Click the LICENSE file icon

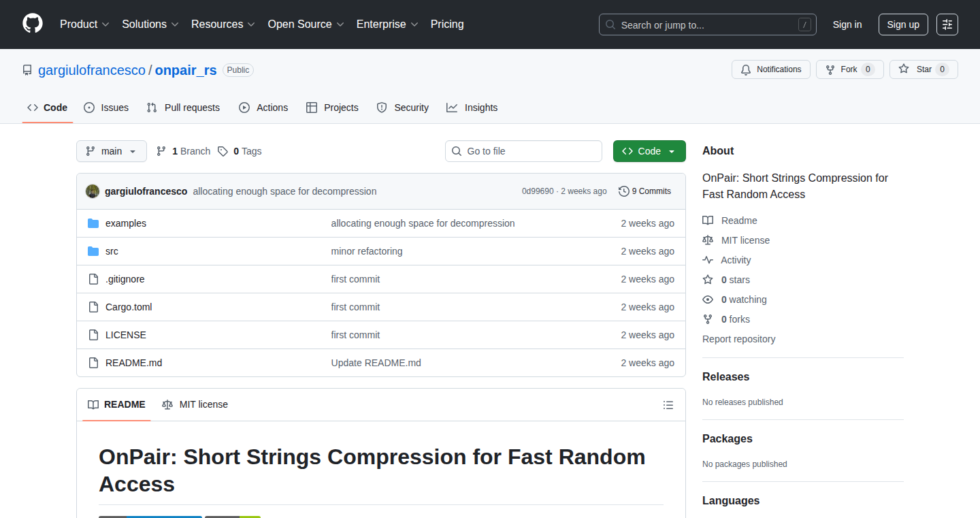coord(93,335)
